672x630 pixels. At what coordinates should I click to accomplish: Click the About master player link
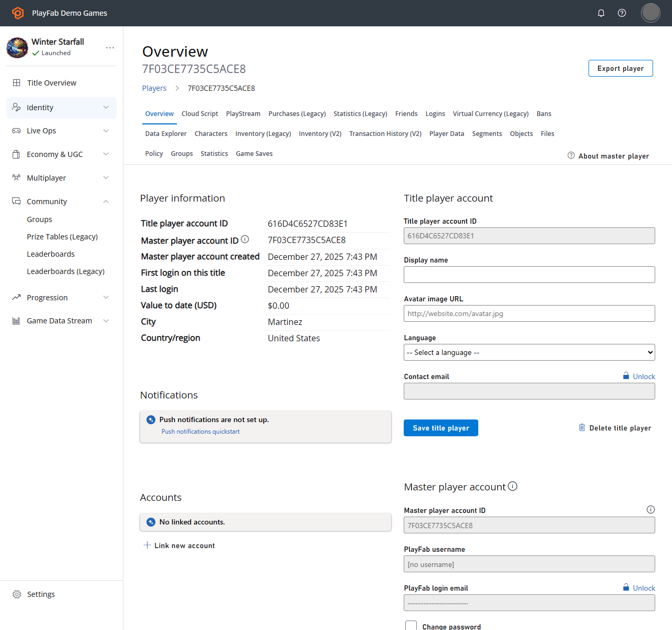pos(608,156)
